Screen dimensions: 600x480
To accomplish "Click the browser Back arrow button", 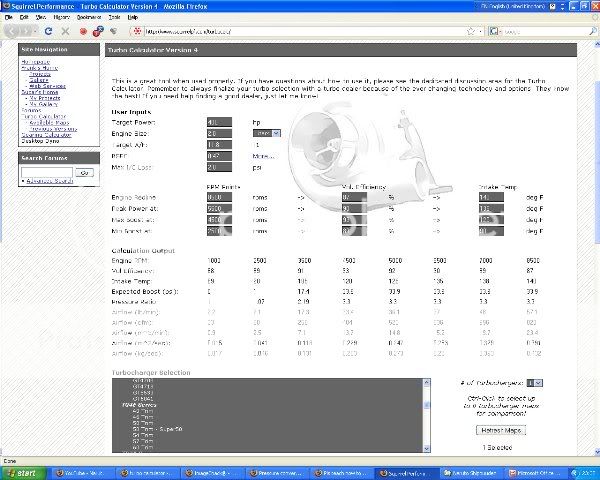I will pos(11,32).
